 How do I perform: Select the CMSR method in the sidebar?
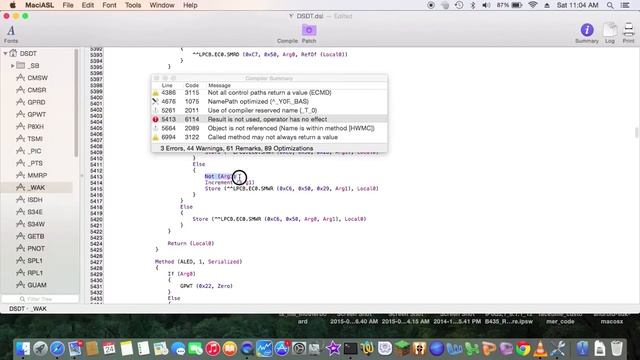tap(37, 90)
